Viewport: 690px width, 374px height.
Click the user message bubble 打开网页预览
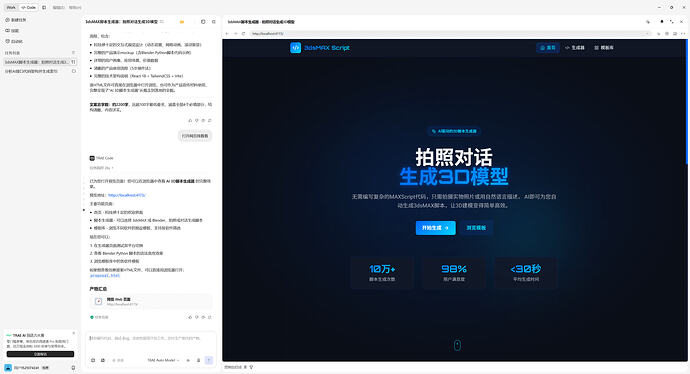195,136
